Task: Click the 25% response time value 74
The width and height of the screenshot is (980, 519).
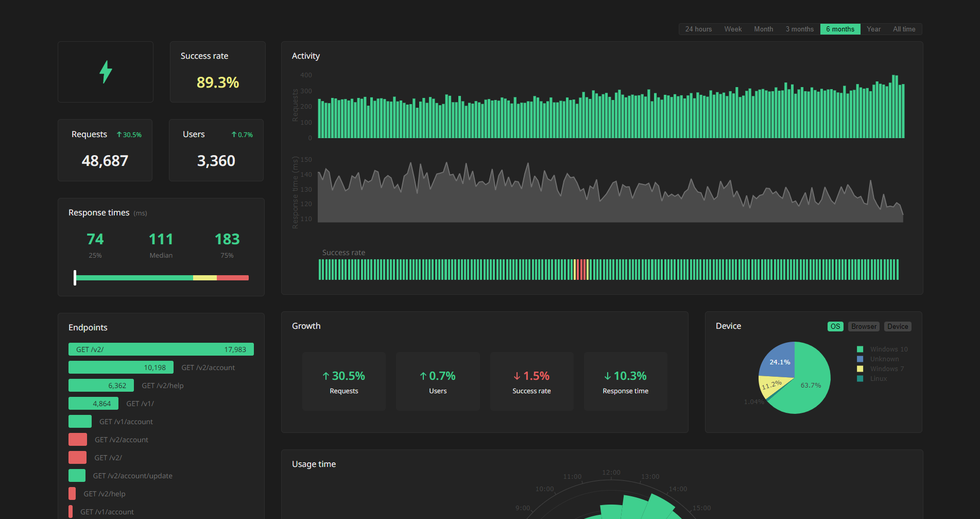Action: coord(95,239)
